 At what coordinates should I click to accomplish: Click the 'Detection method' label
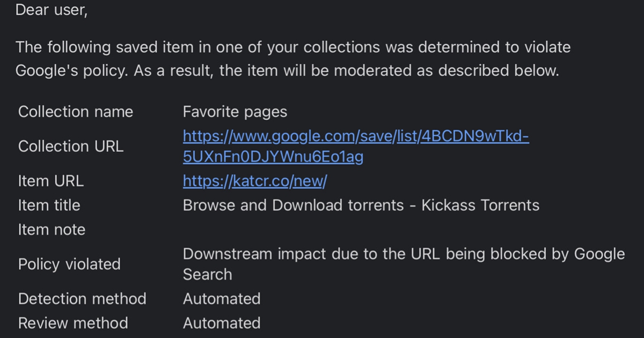coord(82,299)
